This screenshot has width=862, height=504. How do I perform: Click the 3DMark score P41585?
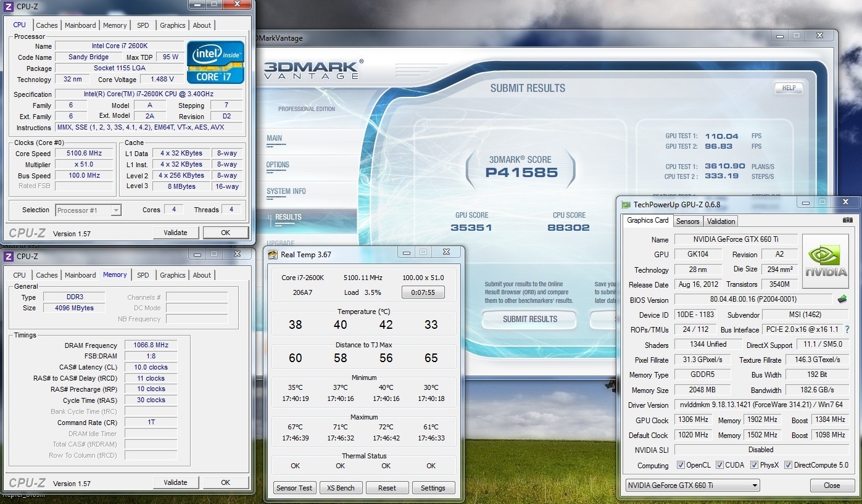[x=521, y=173]
